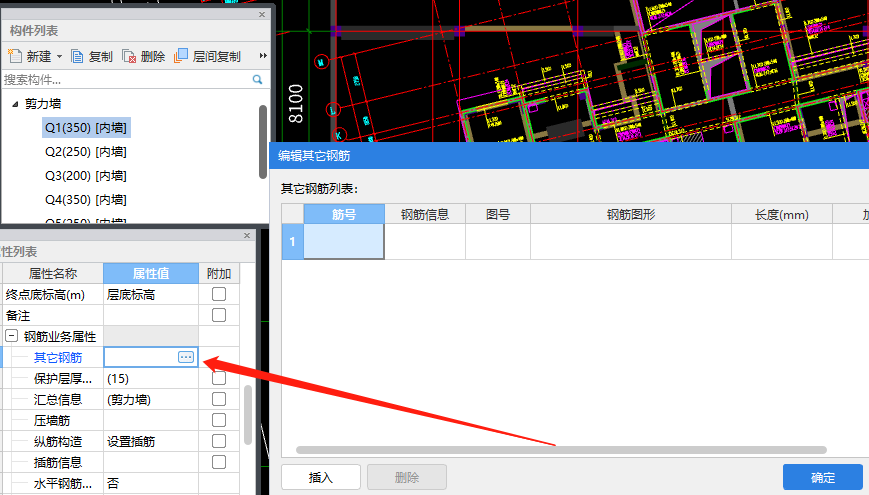Toggle 压墙筋 附加 checkbox
Image resolution: width=869 pixels, height=495 pixels.
tap(219, 420)
